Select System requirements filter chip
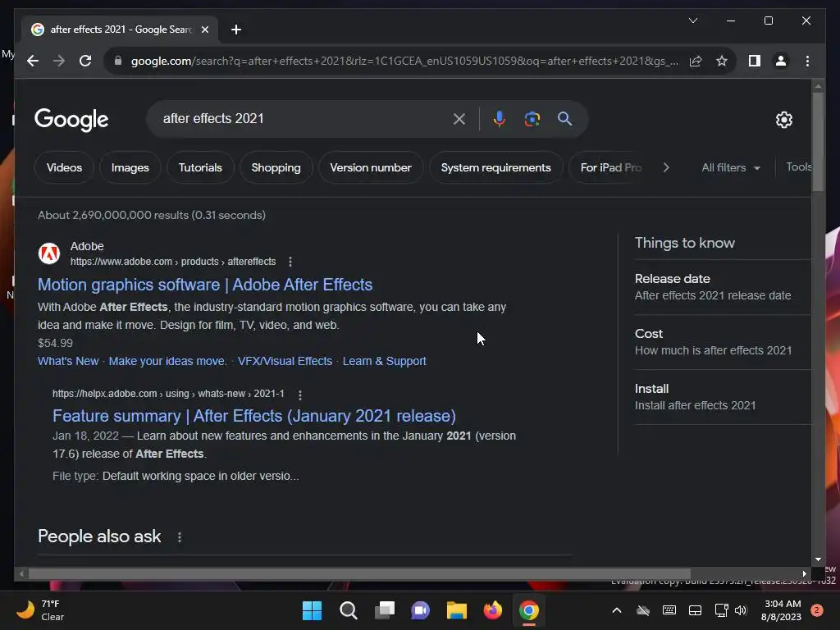The image size is (840, 630). [496, 167]
